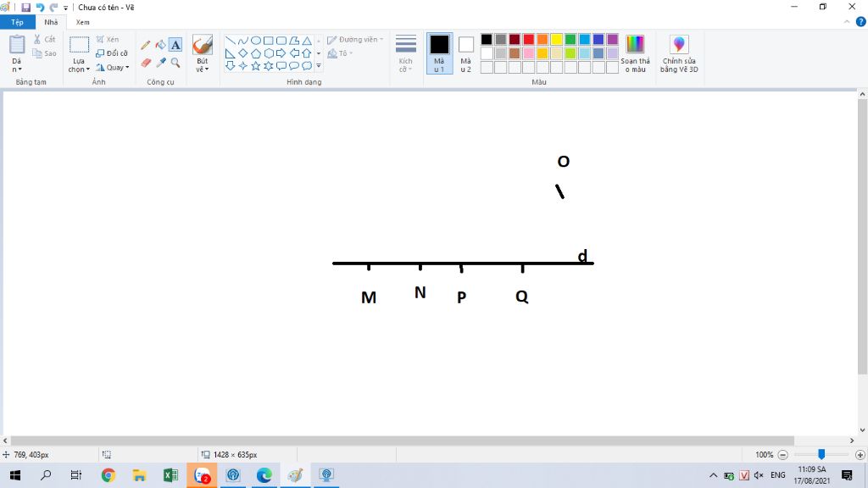Screen dimensions: 868x488
Task: Click the Sao (copy) button
Action: (x=44, y=53)
